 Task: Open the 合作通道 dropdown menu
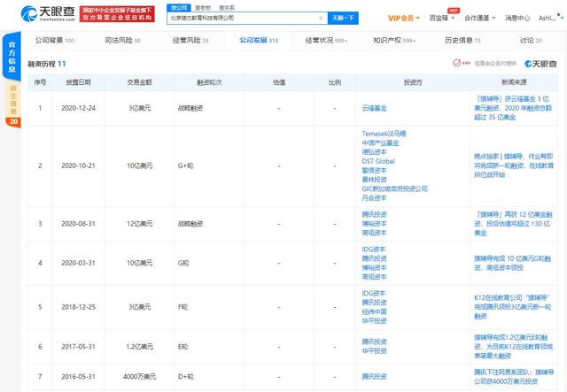click(x=479, y=18)
